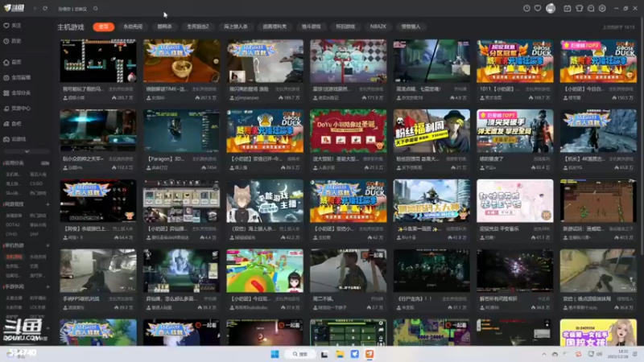Select the NBA2K filter tab
Screen dimensions: 644x362
pyautogui.click(x=378, y=27)
